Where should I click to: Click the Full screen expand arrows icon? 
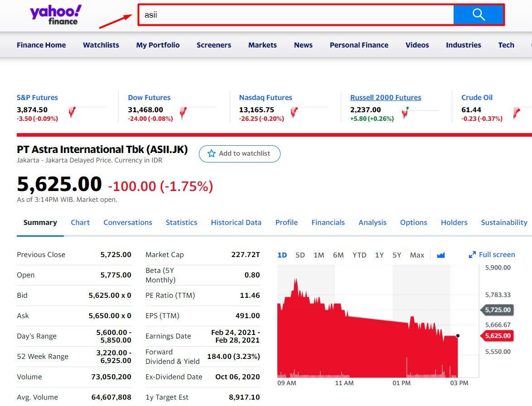472,255
